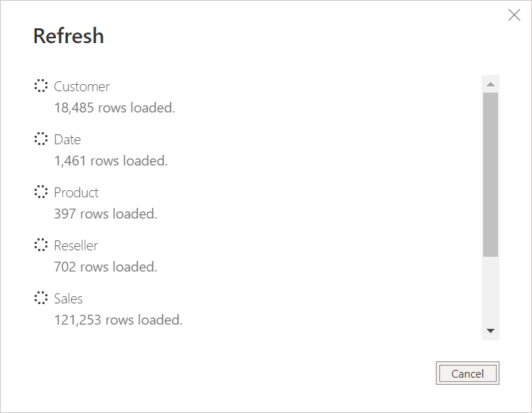Click the scrollbar up arrow
Screen dimensions: 532x413
point(490,84)
